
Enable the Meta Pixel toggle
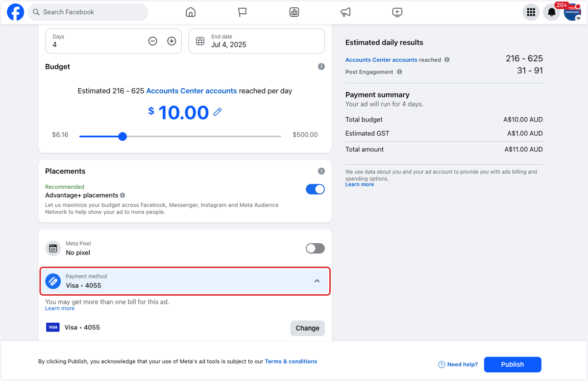[x=315, y=249]
